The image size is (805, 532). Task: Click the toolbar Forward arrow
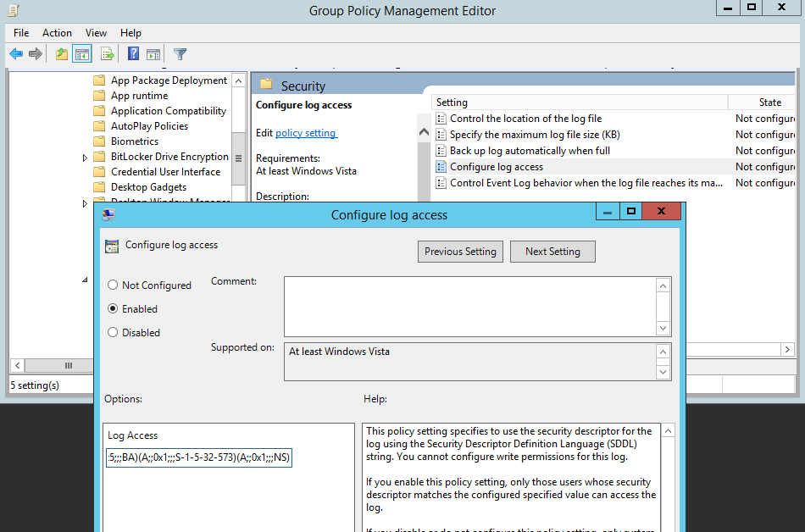(36, 54)
